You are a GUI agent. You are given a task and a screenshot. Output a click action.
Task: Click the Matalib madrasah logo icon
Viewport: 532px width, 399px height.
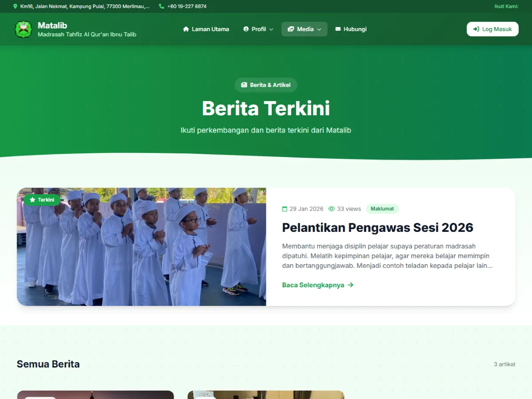[x=23, y=29]
